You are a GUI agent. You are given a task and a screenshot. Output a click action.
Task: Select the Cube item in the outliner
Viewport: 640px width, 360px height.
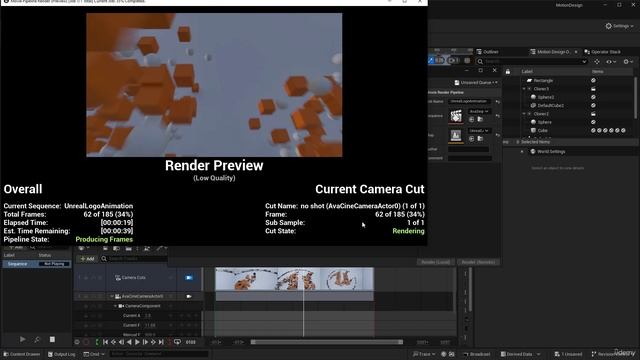point(542,130)
